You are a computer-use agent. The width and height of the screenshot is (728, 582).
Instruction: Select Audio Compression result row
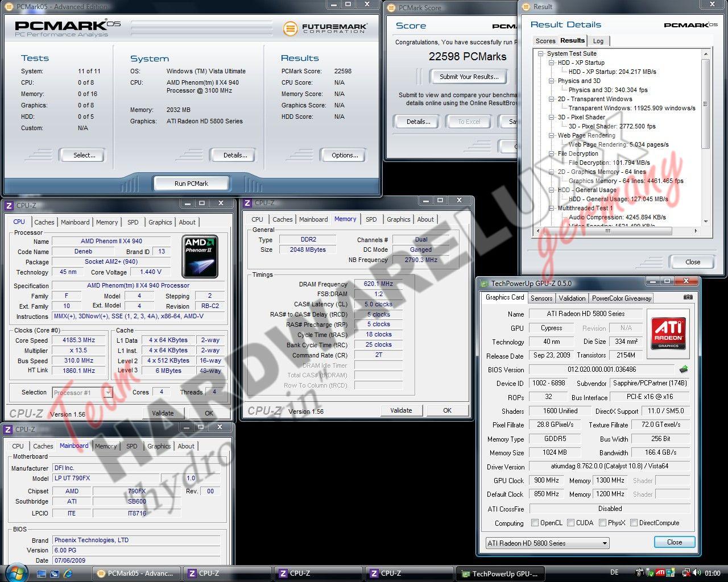[x=617, y=217]
